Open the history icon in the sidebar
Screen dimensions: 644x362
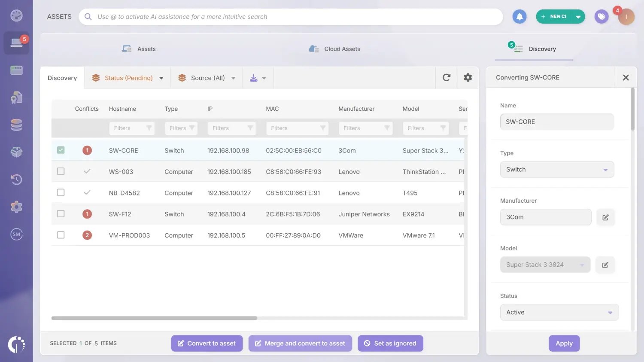click(16, 179)
